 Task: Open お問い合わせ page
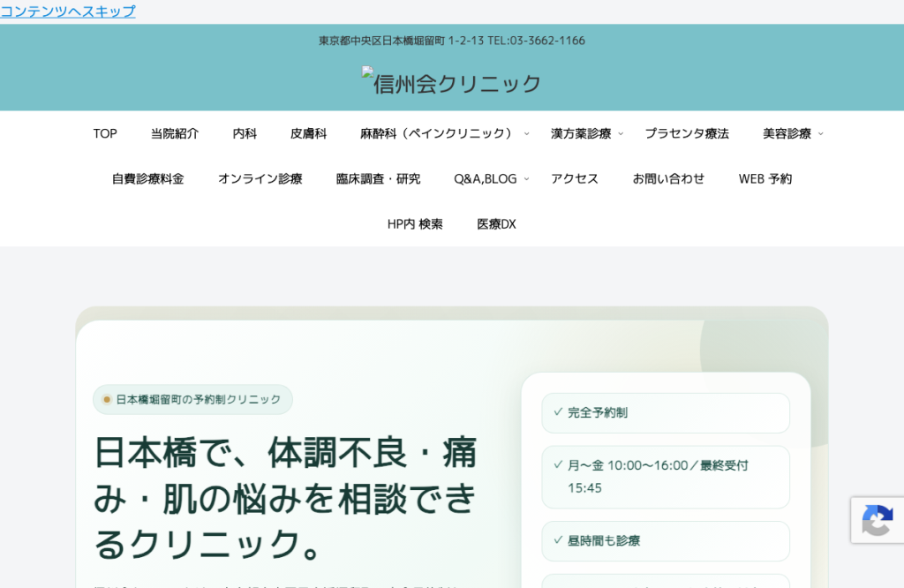coord(669,178)
